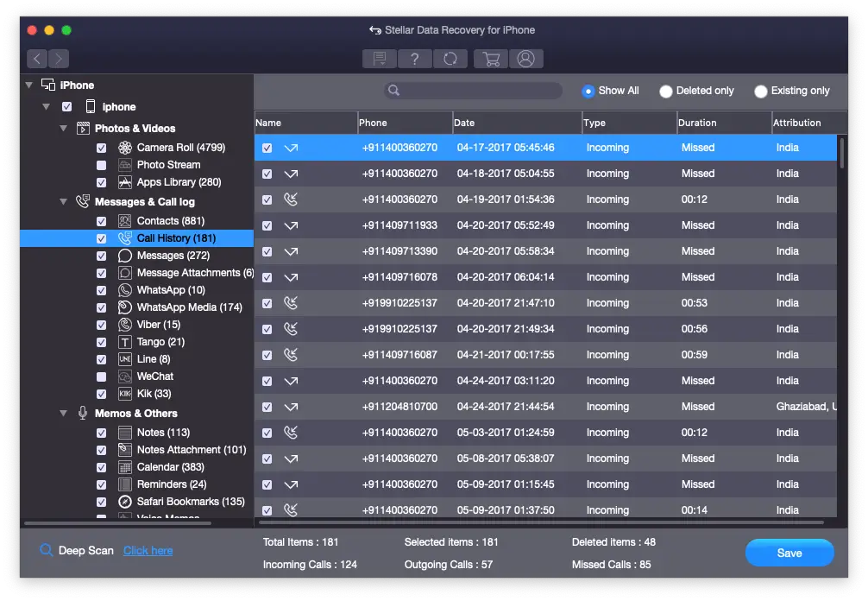Open the help question mark icon
Screen dimensions: 868x601
(415, 58)
